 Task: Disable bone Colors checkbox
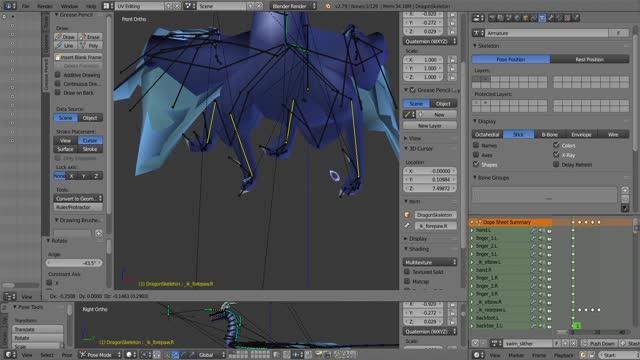click(x=556, y=145)
